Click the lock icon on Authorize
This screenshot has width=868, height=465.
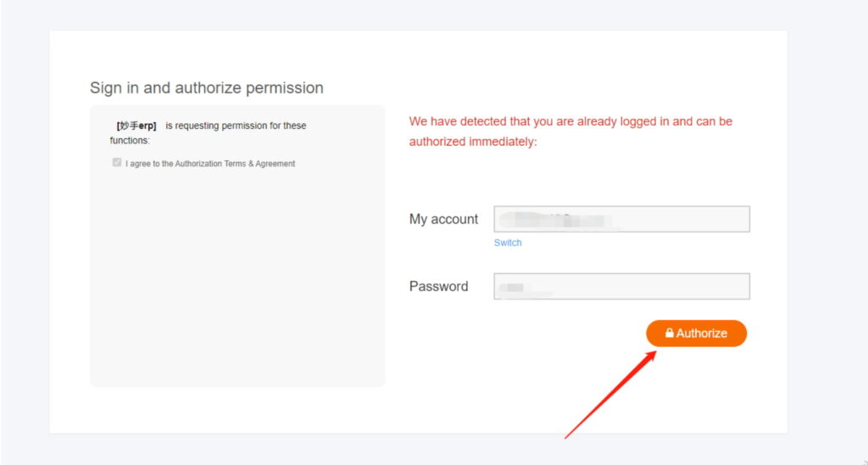pyautogui.click(x=670, y=333)
